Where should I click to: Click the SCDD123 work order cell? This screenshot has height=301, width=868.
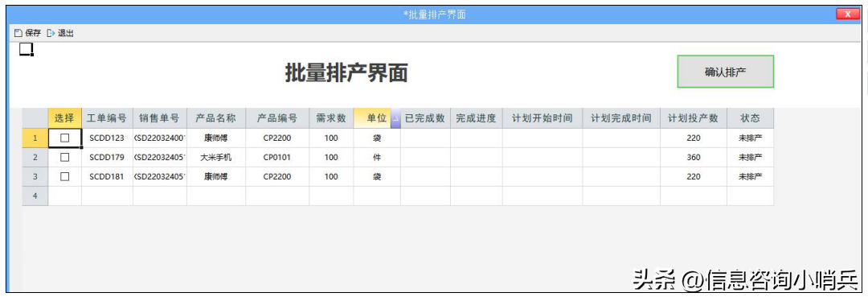107,138
